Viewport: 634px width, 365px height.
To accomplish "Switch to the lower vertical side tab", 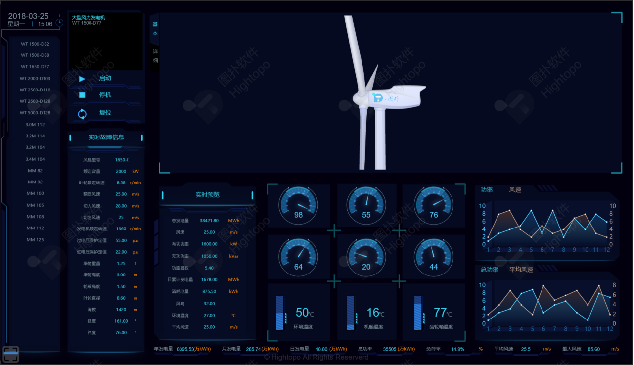I will point(154,56).
